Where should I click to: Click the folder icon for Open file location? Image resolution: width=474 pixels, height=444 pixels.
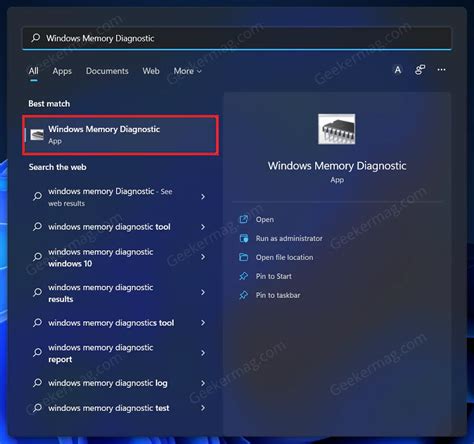[244, 257]
